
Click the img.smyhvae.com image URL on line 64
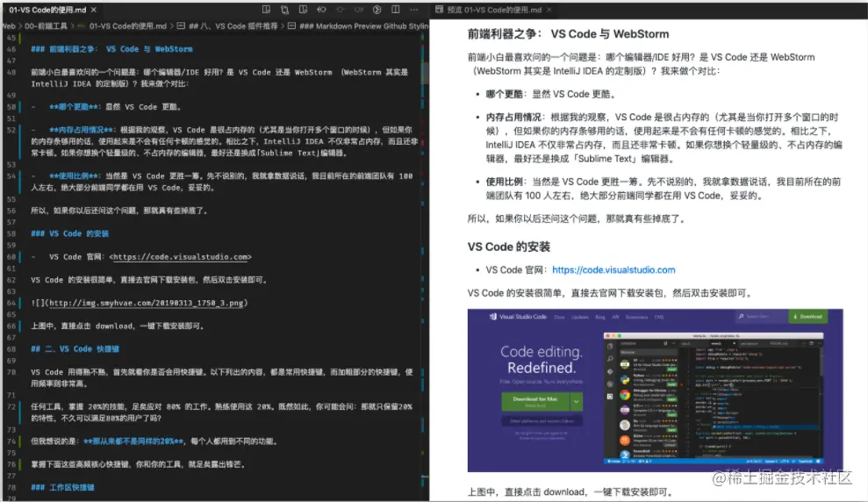click(x=147, y=303)
